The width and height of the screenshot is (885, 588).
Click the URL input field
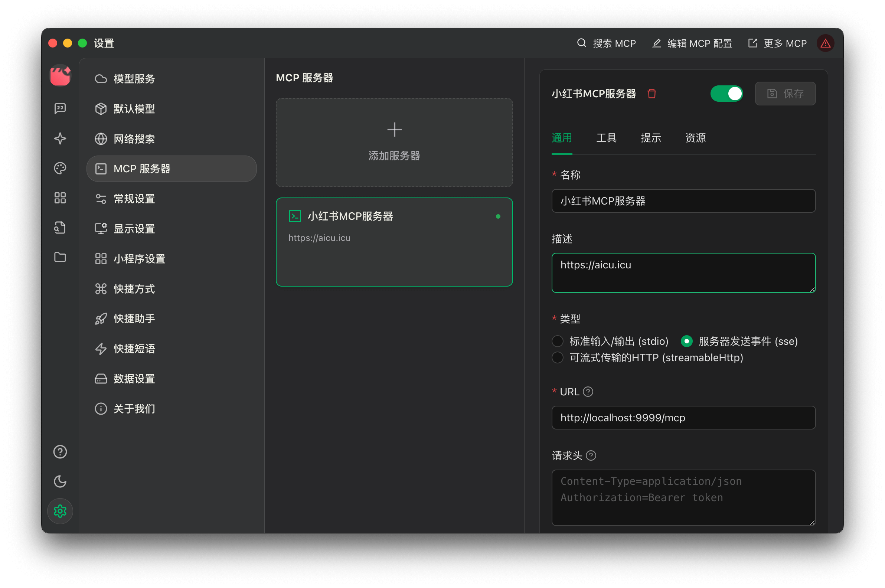pos(683,418)
